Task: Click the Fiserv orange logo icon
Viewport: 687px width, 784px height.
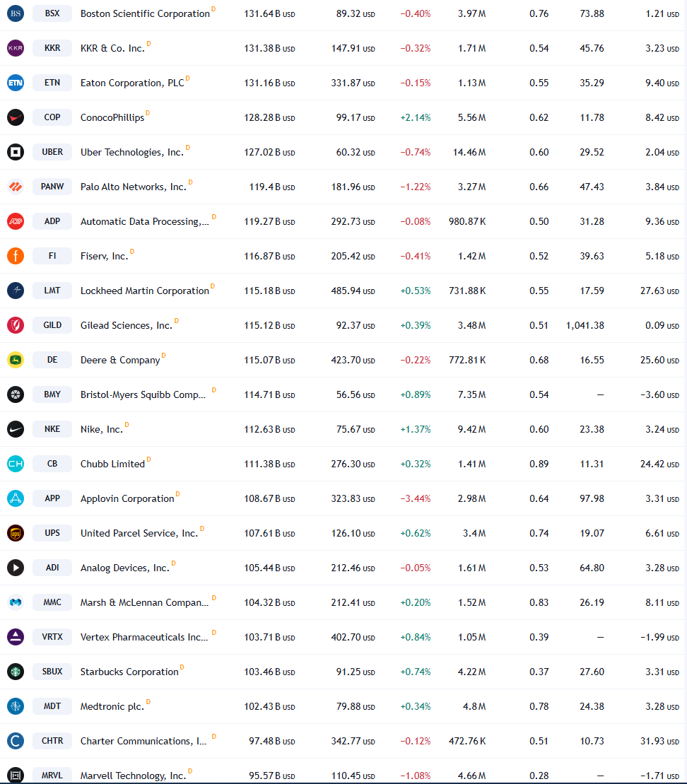Action: [x=16, y=256]
